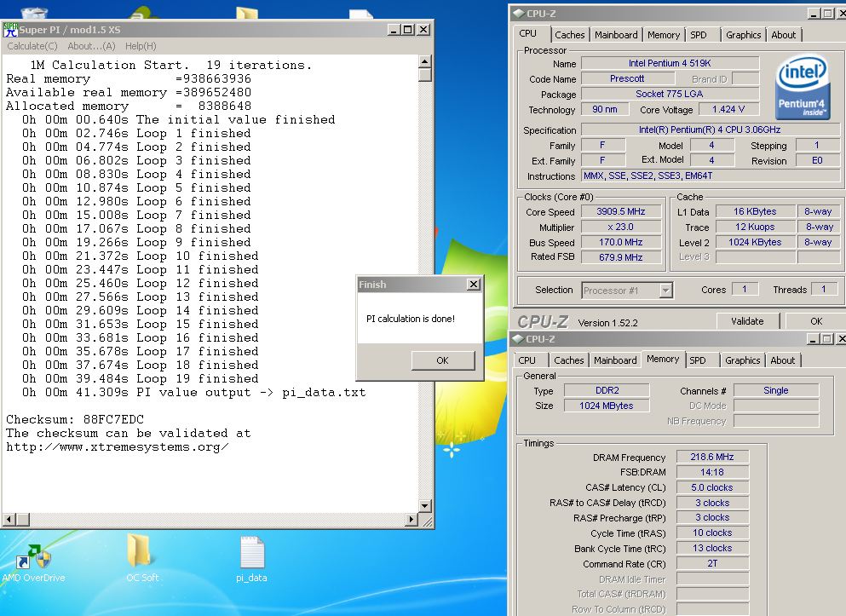
Task: Select Caches tab in lower CPU-Z window
Action: click(x=568, y=360)
